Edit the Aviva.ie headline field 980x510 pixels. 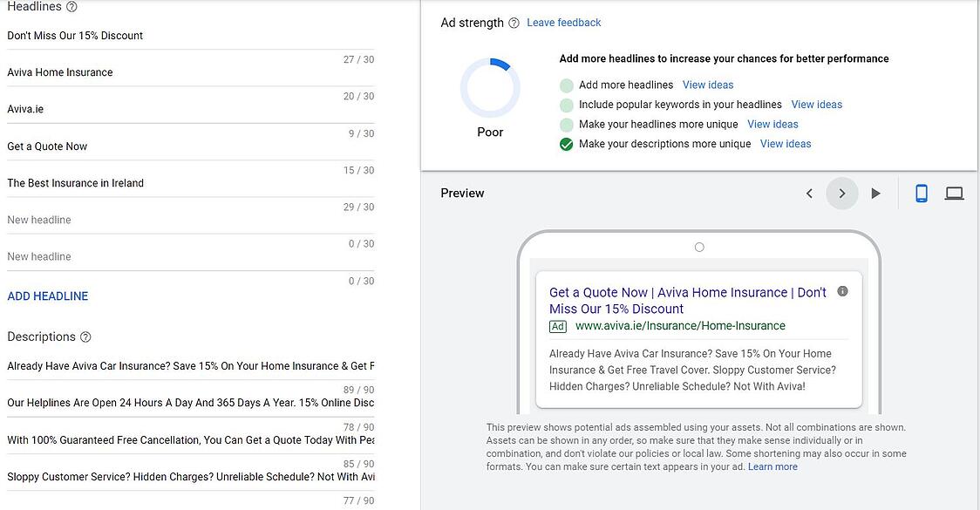(174, 110)
